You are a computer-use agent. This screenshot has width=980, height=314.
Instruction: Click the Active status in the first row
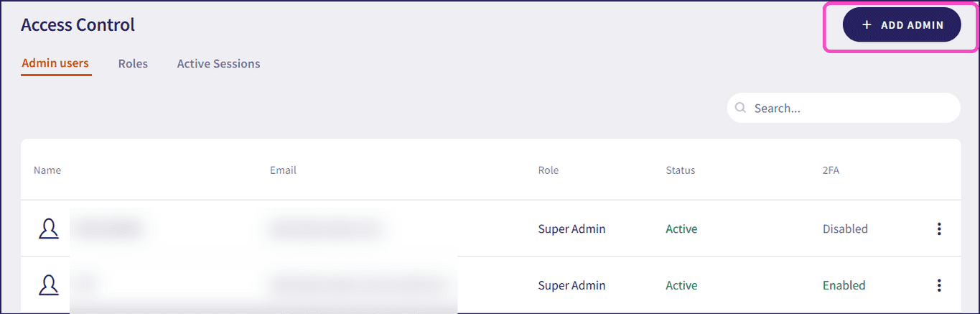tap(681, 229)
